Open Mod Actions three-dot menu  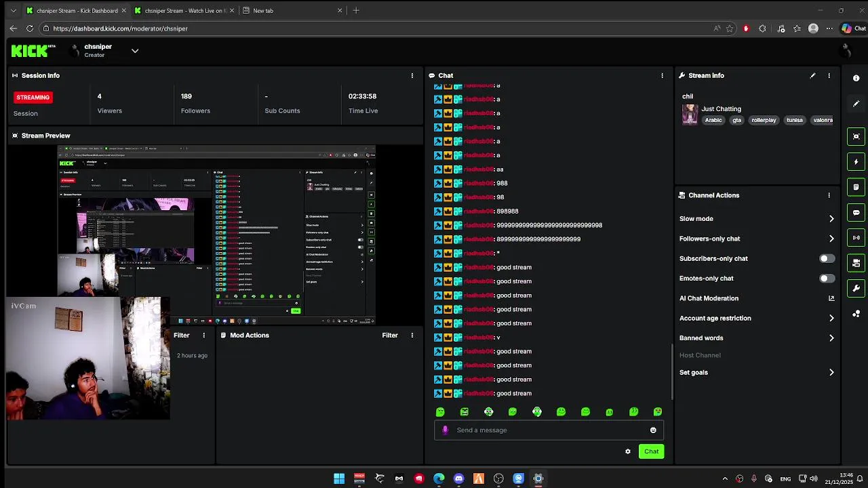click(x=412, y=335)
